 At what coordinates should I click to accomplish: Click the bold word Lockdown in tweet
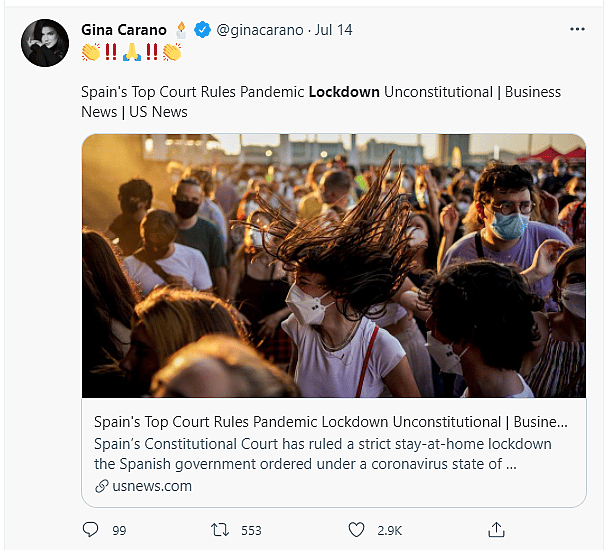point(344,92)
